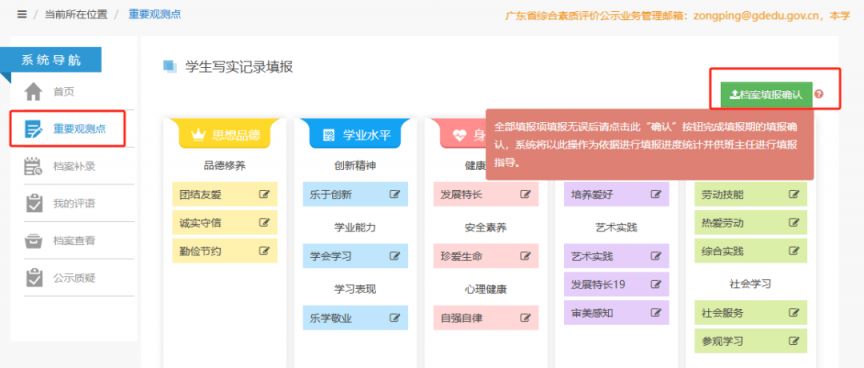Open 公示质疑 in the sidebar
The height and width of the screenshot is (368, 864).
(x=73, y=278)
